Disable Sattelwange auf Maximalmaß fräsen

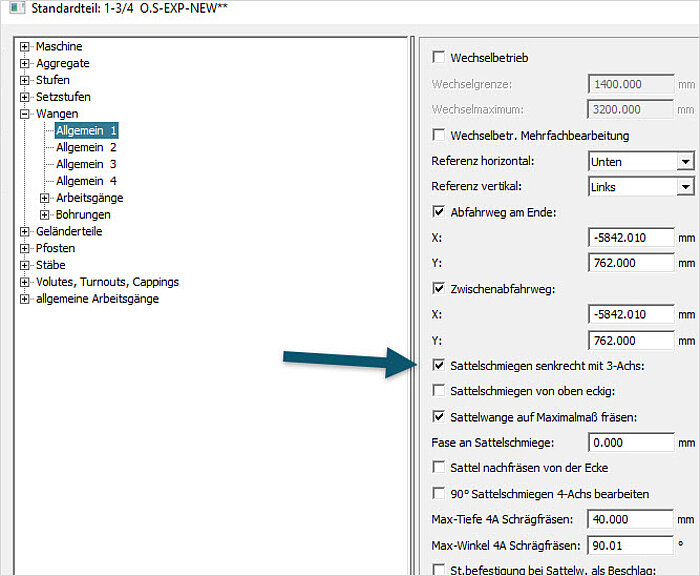[x=438, y=417]
